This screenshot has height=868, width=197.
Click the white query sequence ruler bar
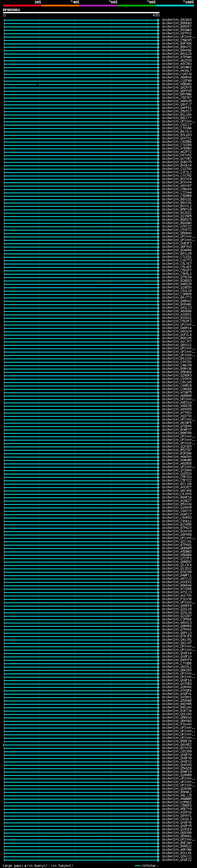point(81,12)
